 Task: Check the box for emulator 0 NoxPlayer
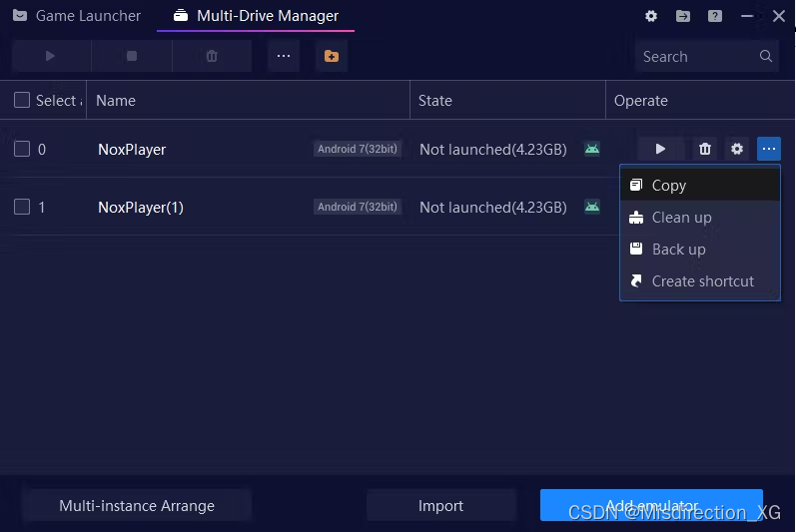[22, 149]
